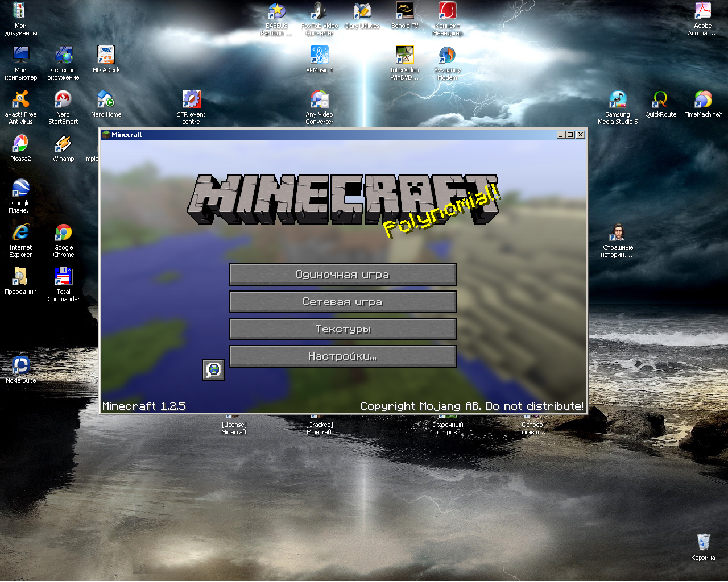Open the Сетевая игра multiplayer button

click(343, 302)
